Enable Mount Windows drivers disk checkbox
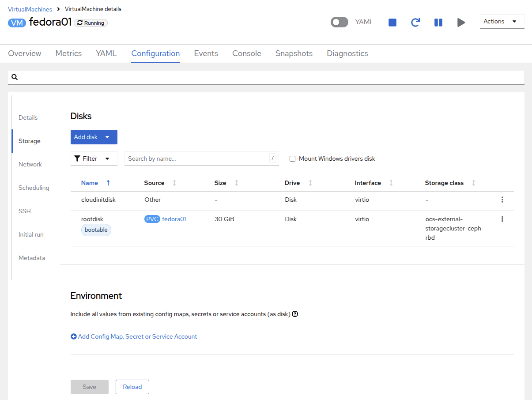Screen dimensions: 532x400 [x=292, y=159]
